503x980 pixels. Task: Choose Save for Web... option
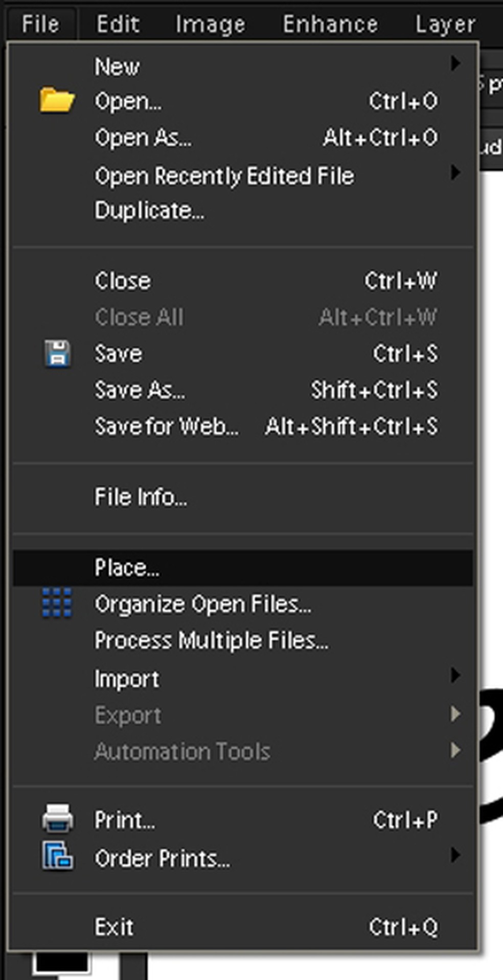pyautogui.click(x=166, y=427)
